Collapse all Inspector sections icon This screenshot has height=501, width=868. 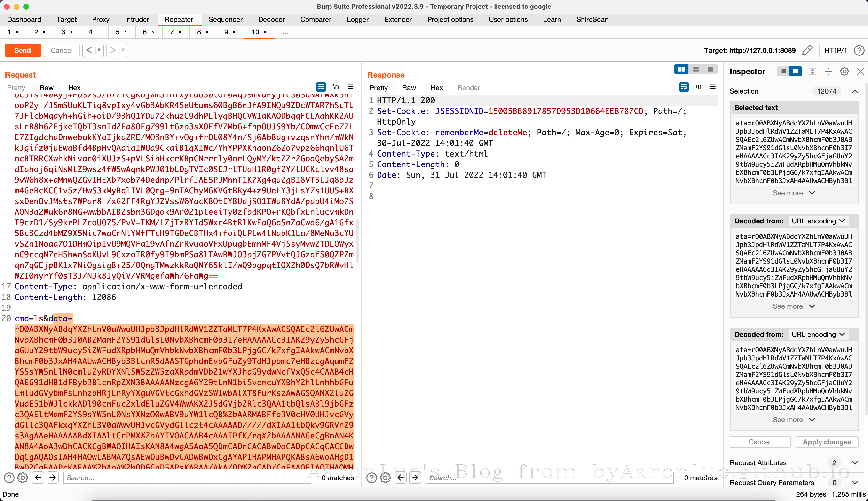point(829,71)
